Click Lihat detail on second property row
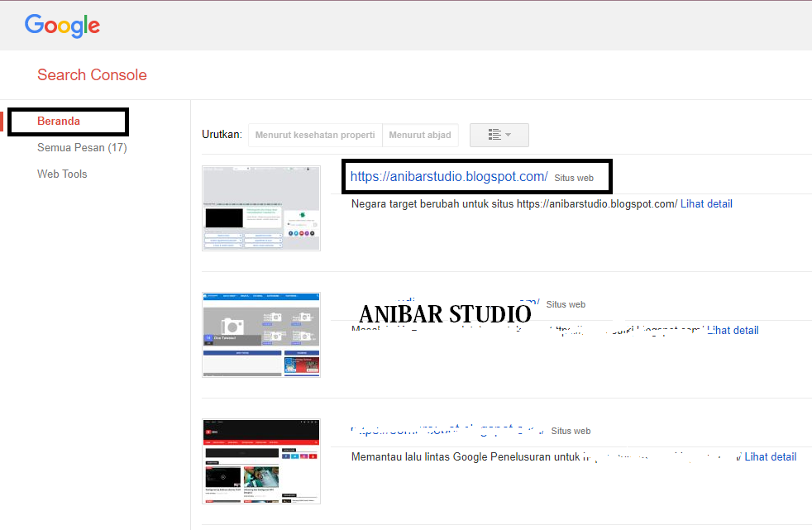 point(733,330)
